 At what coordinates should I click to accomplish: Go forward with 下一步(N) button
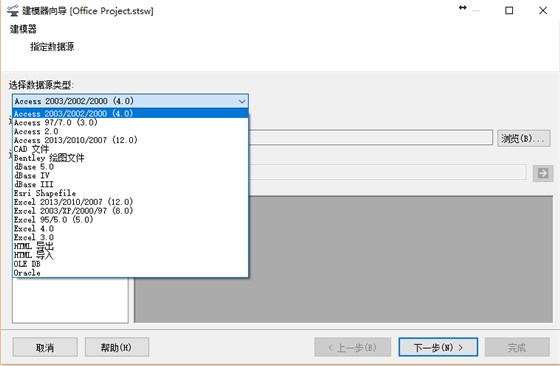[x=438, y=347]
